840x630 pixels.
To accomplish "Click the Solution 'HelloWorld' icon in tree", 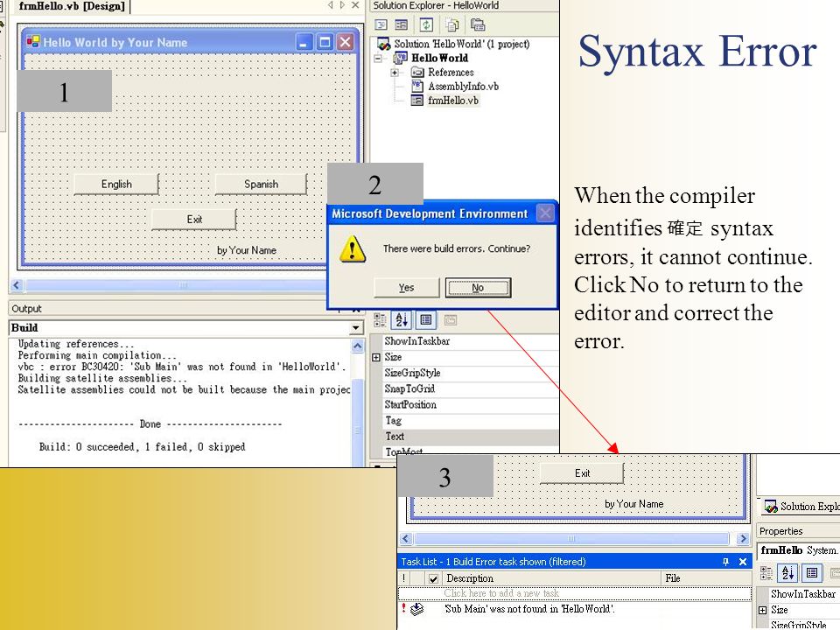I will tap(383, 44).
